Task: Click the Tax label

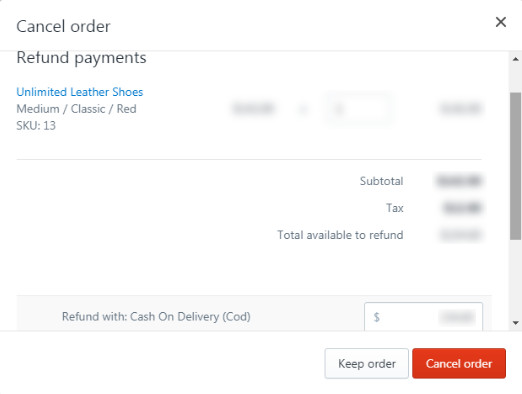Action: [395, 208]
